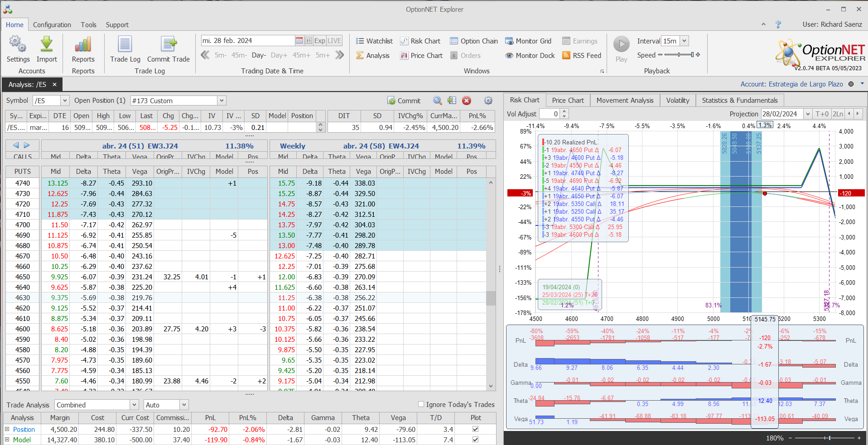Toggle the T+0 line button

[x=822, y=114]
